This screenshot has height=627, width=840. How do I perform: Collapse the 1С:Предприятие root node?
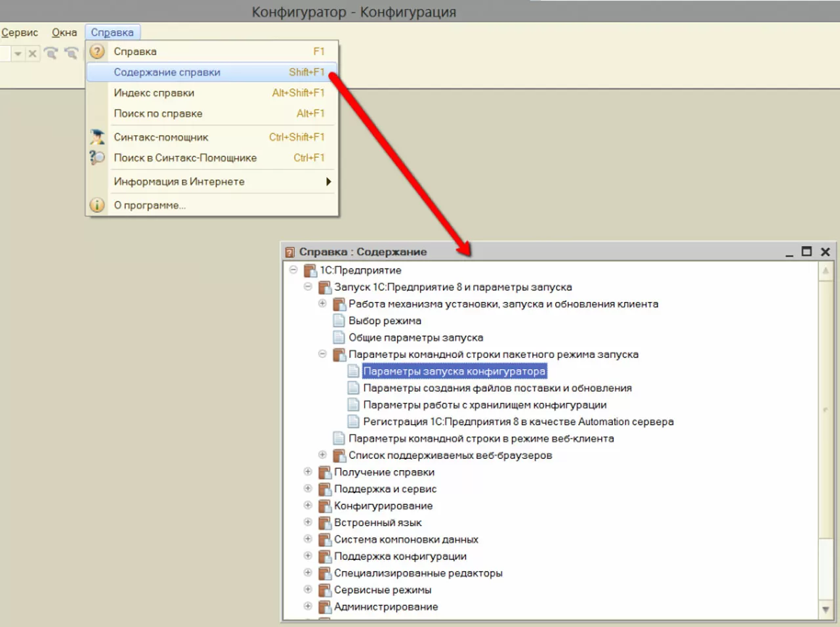(293, 270)
